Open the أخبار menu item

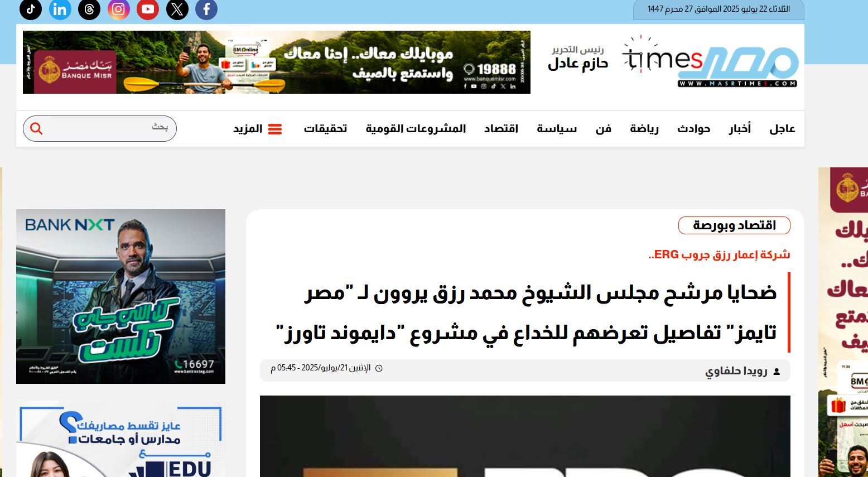[740, 129]
